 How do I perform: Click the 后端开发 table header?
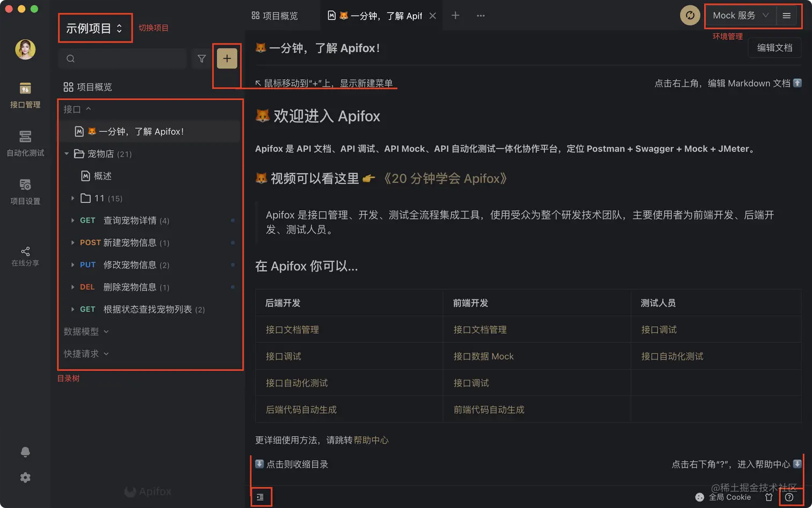click(283, 303)
